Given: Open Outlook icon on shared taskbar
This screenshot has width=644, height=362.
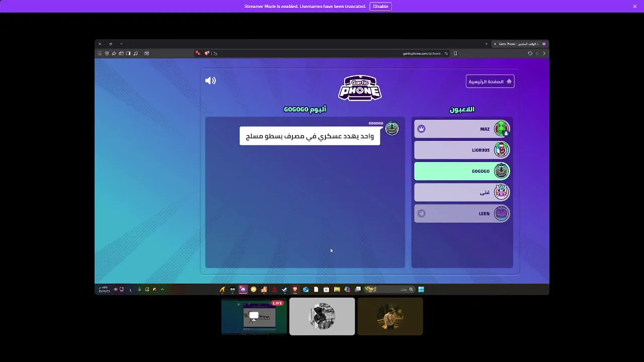Looking at the screenshot, I should coord(306,289).
